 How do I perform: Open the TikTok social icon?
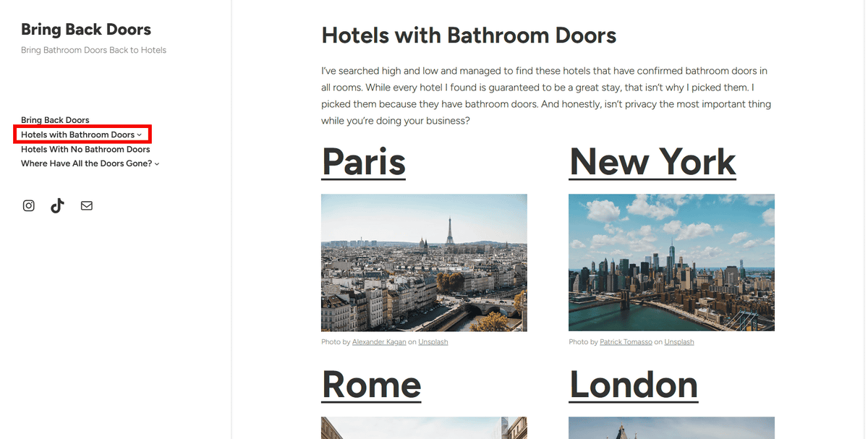pos(57,205)
